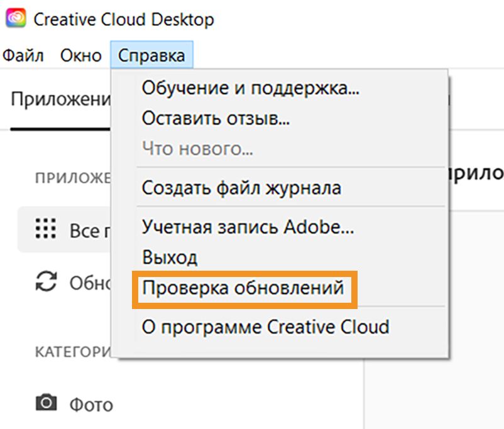
Task: Close the open Справка menu
Action: point(151,56)
